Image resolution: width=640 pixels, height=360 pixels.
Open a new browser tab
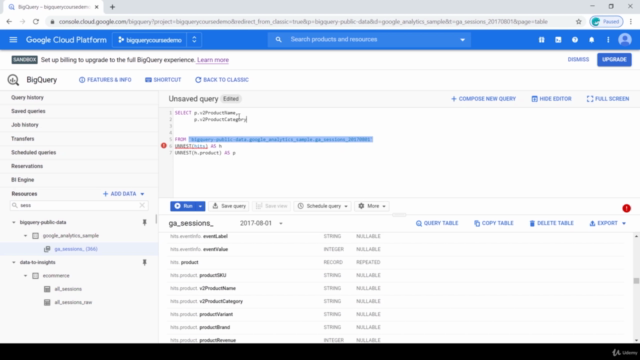pyautogui.click(x=112, y=7)
